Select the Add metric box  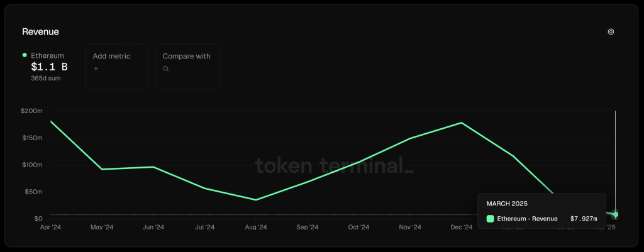pos(116,66)
